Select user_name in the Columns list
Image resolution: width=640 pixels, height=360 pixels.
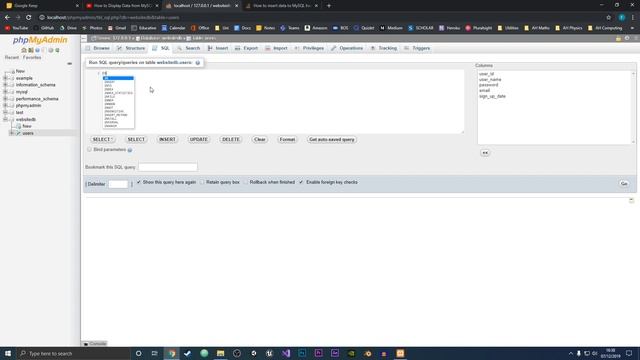tap(490, 80)
